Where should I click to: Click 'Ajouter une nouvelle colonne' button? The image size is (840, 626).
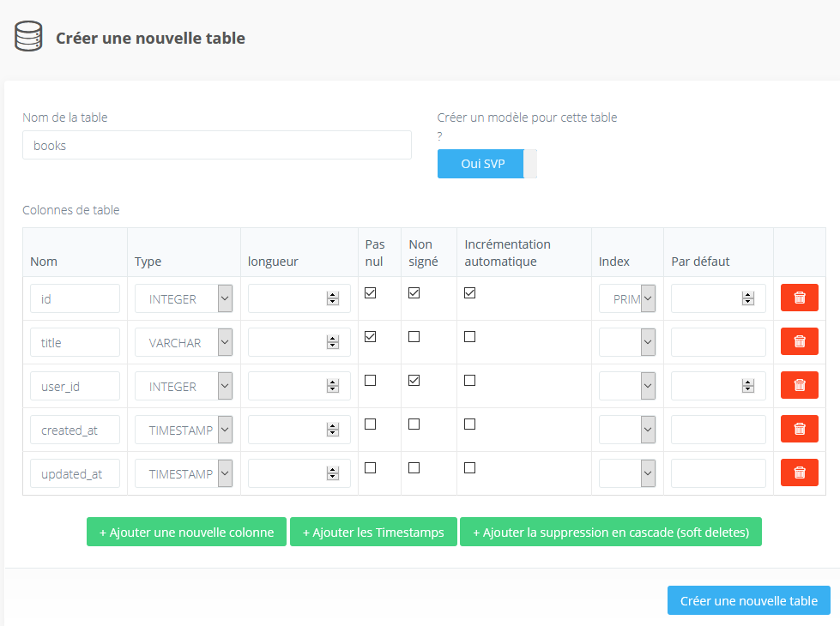pyautogui.click(x=186, y=533)
